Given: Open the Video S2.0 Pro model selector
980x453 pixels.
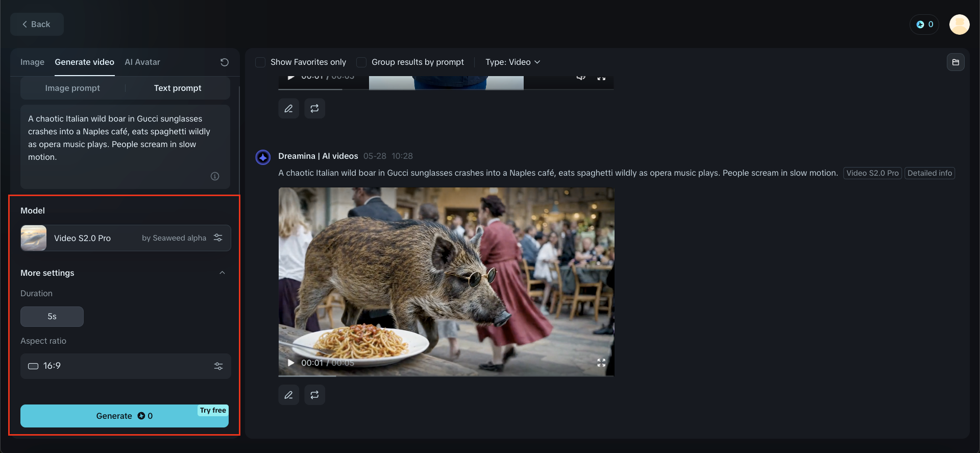Looking at the screenshot, I should [126, 238].
